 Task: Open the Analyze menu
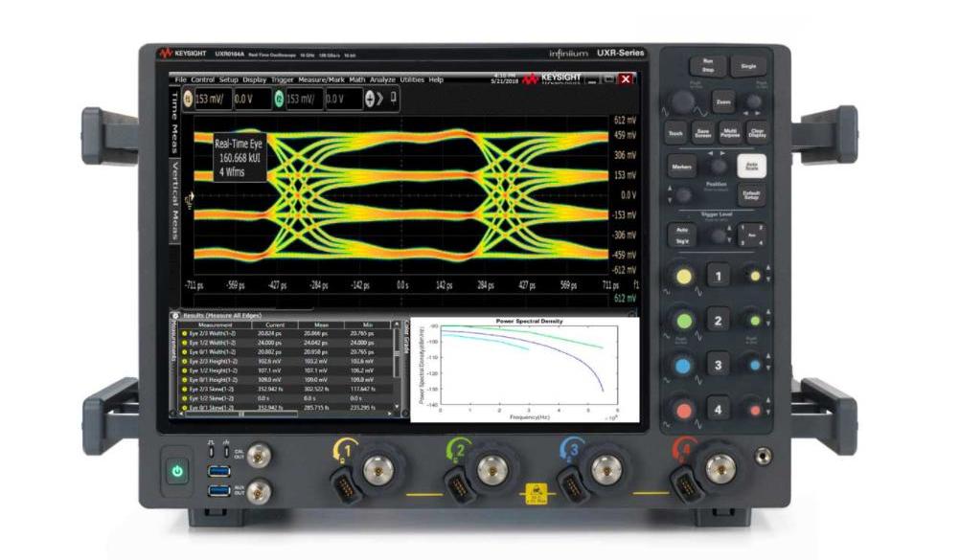coord(382,79)
